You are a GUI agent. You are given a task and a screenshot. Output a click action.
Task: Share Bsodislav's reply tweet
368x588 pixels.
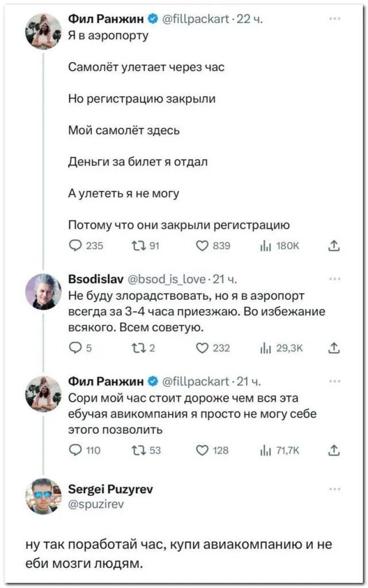333,348
